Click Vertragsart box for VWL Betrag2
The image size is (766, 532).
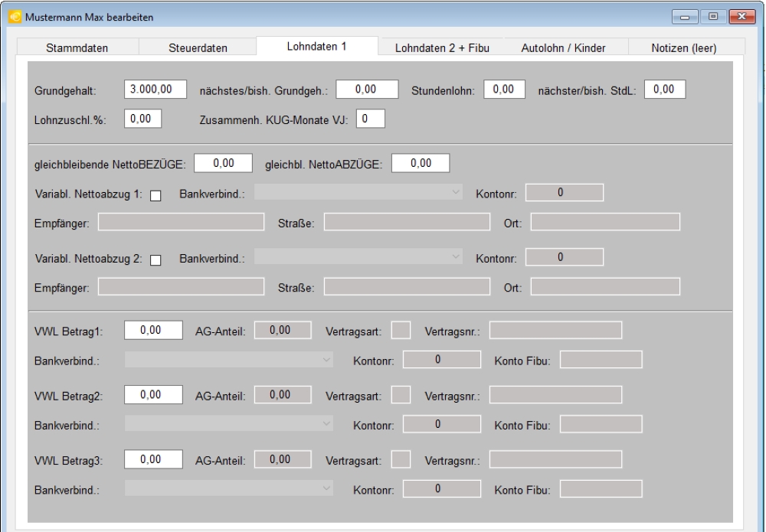click(x=401, y=394)
